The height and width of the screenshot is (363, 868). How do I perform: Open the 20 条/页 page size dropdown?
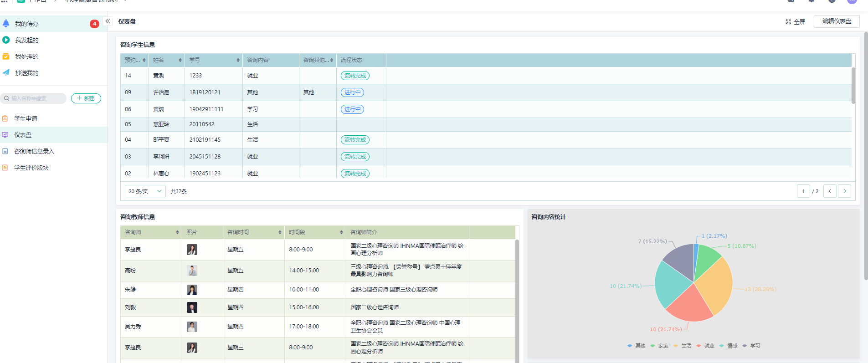pyautogui.click(x=145, y=191)
